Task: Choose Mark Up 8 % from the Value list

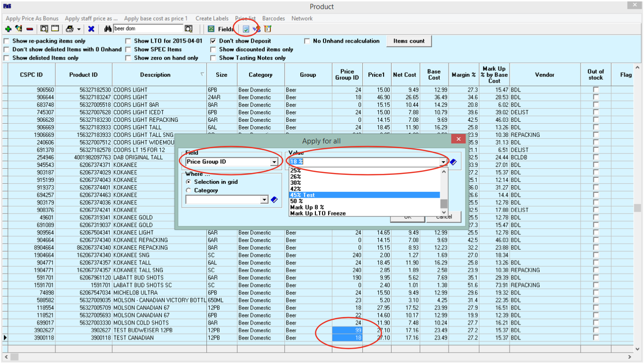Action: pyautogui.click(x=365, y=208)
